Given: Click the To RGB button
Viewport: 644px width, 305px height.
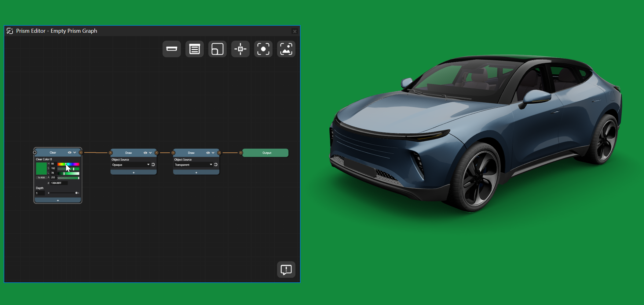Looking at the screenshot, I should (x=41, y=177).
